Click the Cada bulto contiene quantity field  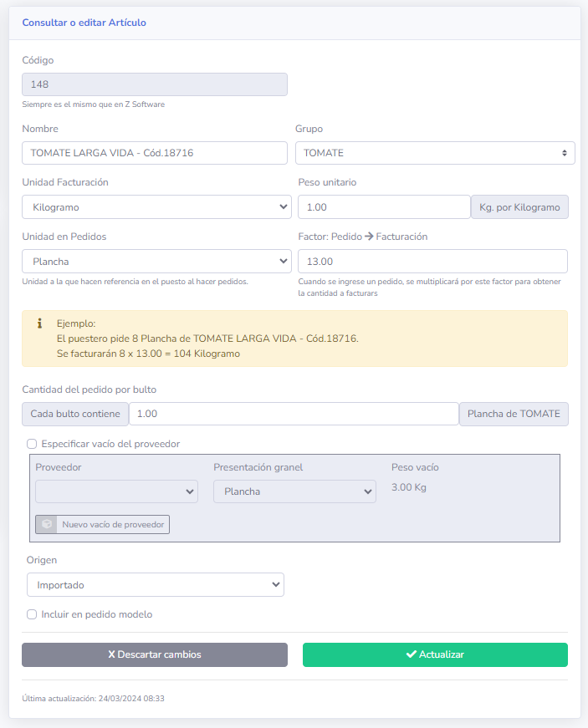pyautogui.click(x=294, y=414)
